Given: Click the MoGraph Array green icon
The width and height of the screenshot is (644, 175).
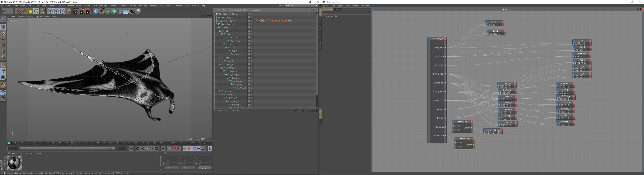Looking at the screenshot, I should (114, 11).
